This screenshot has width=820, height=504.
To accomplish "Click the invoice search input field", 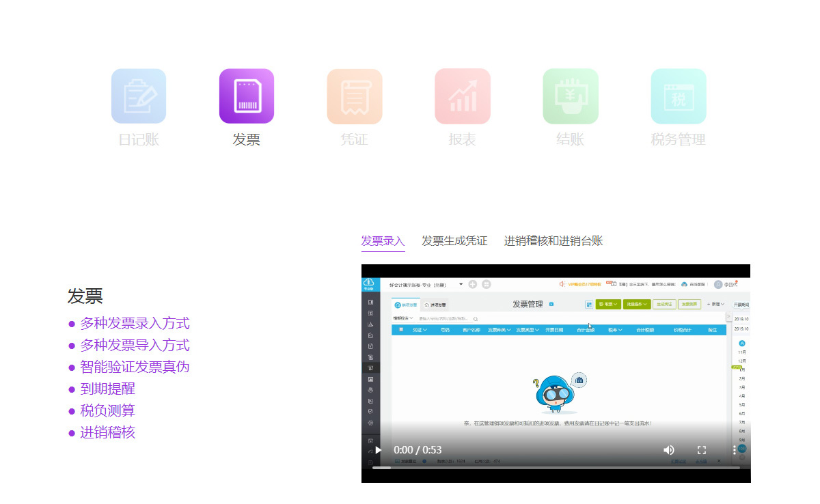I will coord(445,318).
